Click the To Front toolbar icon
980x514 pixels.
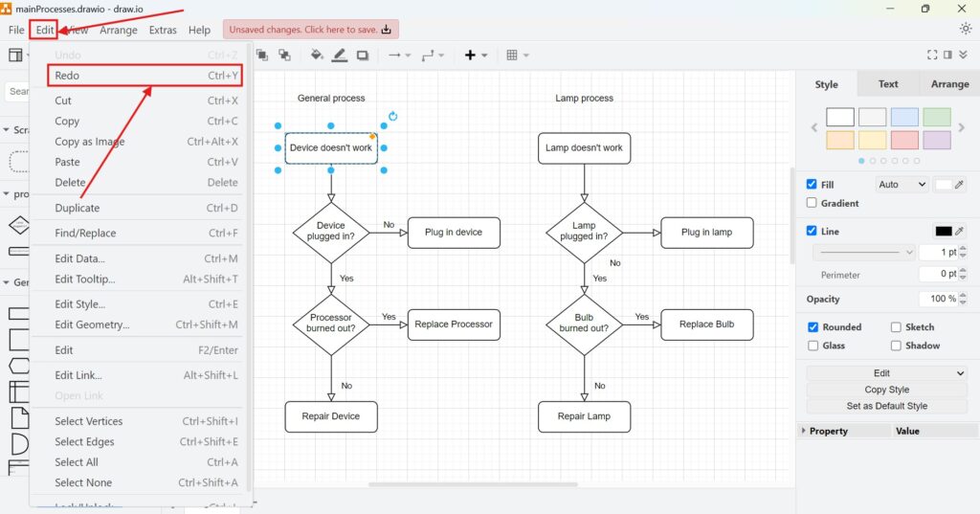point(262,56)
